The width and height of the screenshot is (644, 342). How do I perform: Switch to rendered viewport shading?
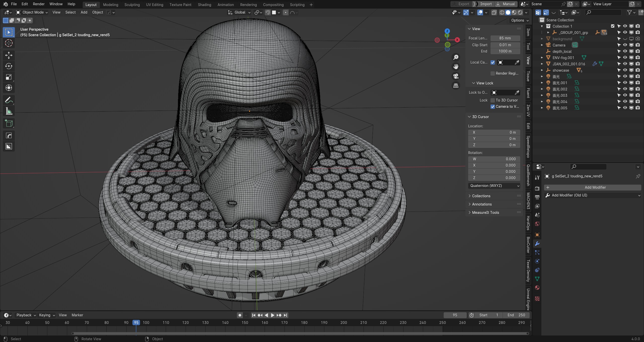520,12
